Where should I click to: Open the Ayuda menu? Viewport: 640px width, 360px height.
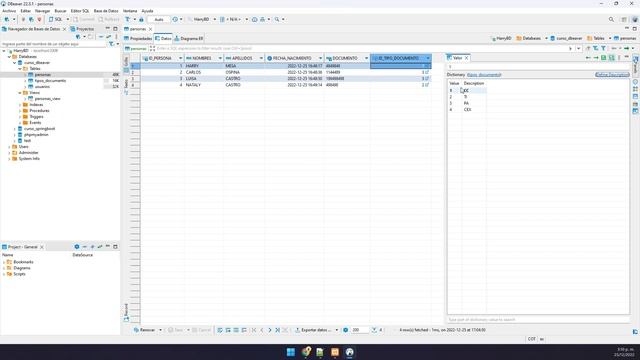pos(147,11)
